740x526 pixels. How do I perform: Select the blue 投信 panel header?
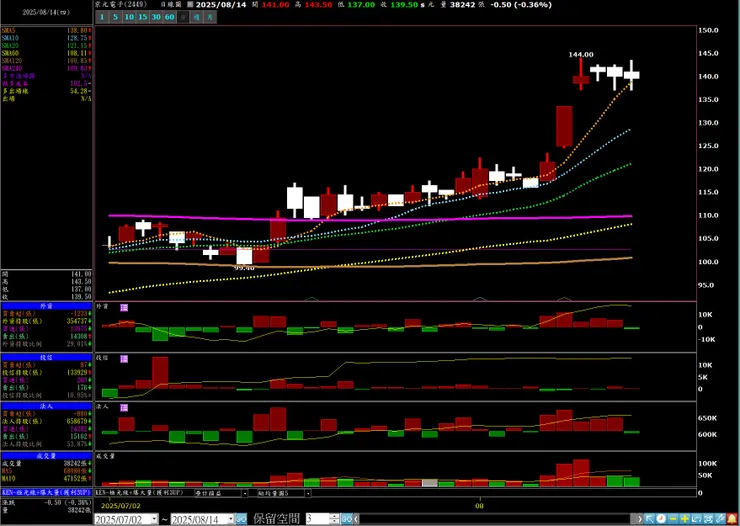tap(46, 357)
